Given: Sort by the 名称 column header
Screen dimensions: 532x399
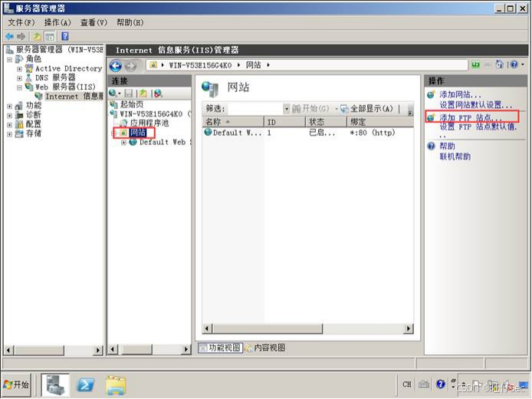Looking at the screenshot, I should (x=232, y=122).
